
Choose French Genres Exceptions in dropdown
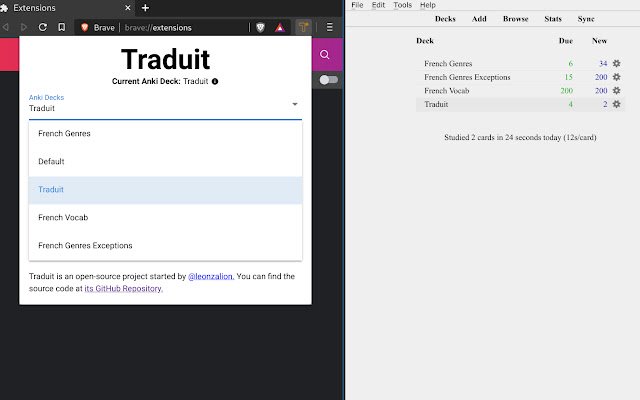[165, 246]
